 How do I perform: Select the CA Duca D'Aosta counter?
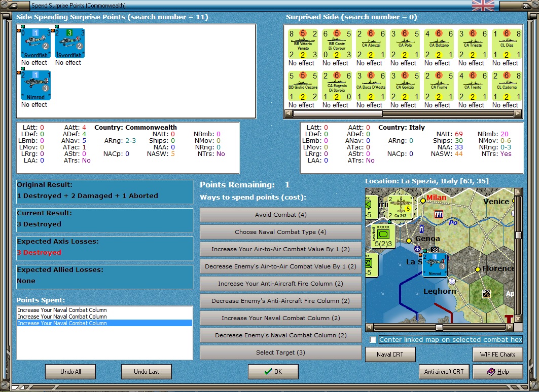pos(371,86)
